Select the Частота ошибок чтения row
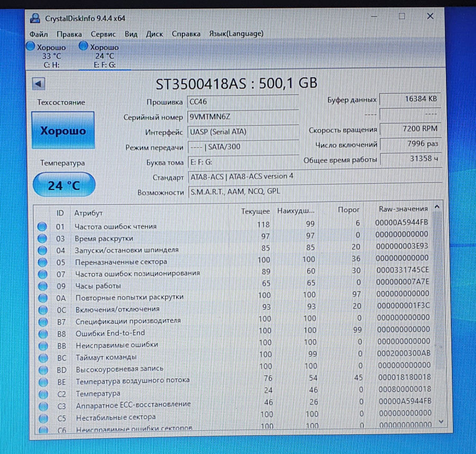This screenshot has height=454, width=476. point(234,225)
